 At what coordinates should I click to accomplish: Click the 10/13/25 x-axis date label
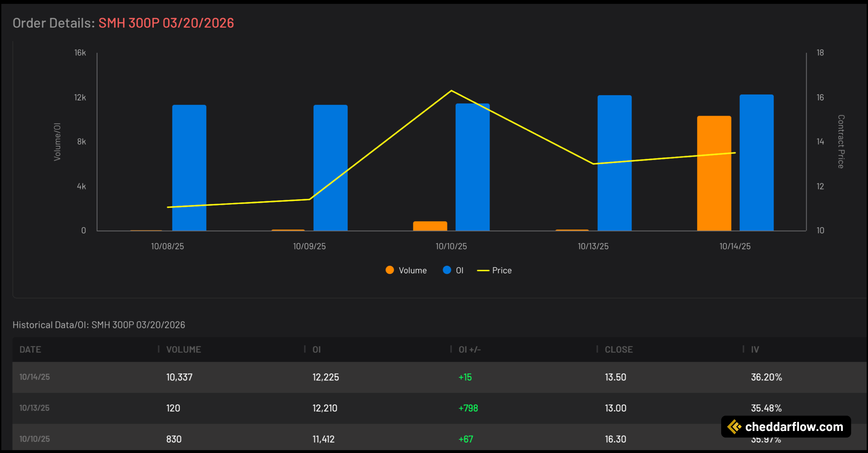point(593,247)
